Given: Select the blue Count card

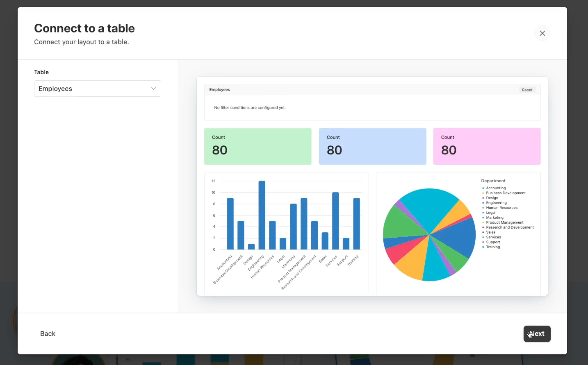Looking at the screenshot, I should click(x=372, y=146).
